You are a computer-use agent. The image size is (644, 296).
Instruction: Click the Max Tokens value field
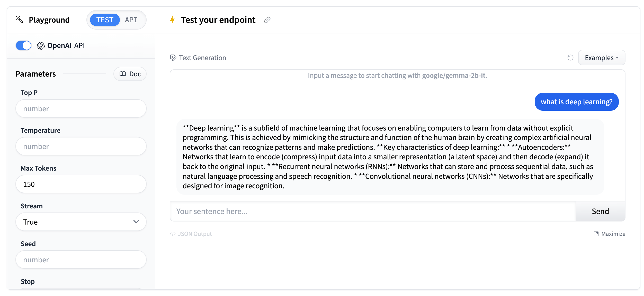[81, 184]
